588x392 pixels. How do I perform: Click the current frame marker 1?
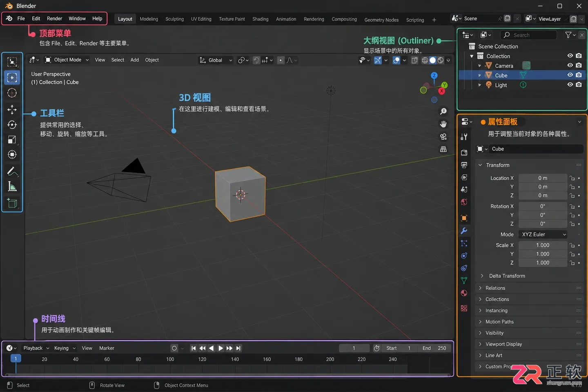(16, 359)
